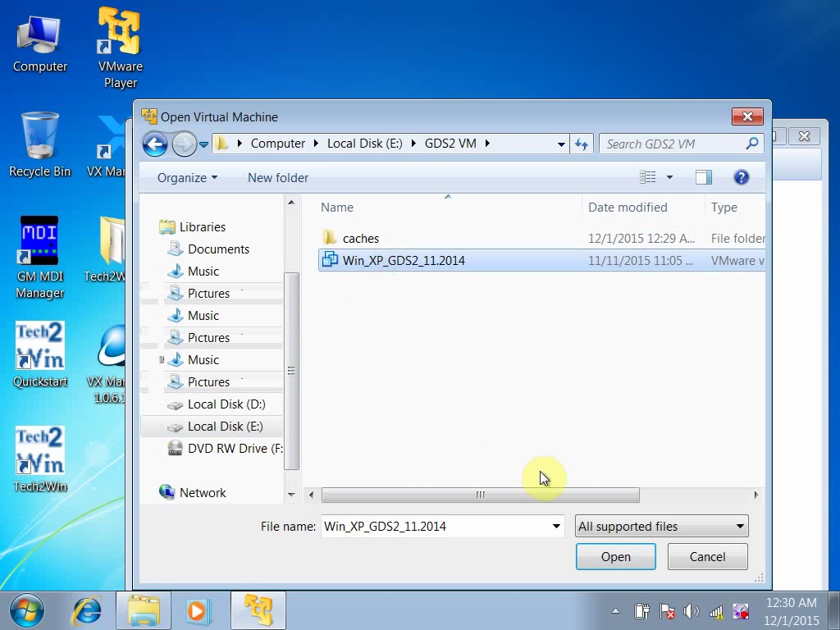Open Documents in the navigation pane
The image size is (840, 630).
click(208, 249)
